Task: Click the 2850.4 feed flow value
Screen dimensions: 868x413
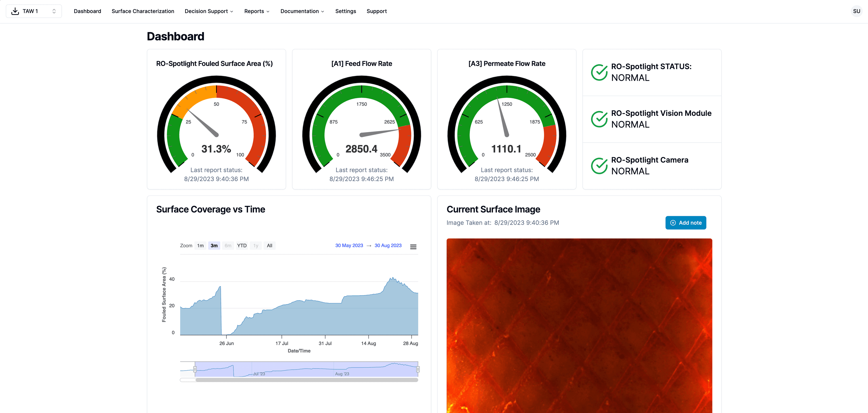Action: (x=361, y=149)
